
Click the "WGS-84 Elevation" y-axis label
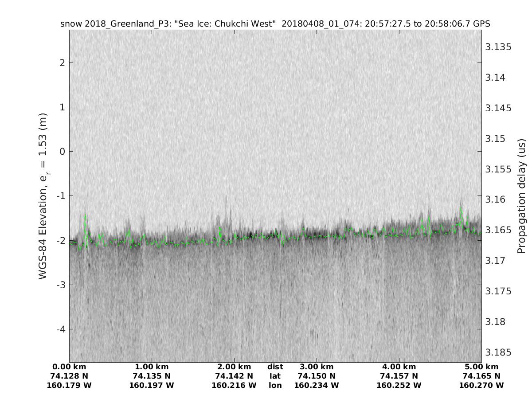pos(43,196)
